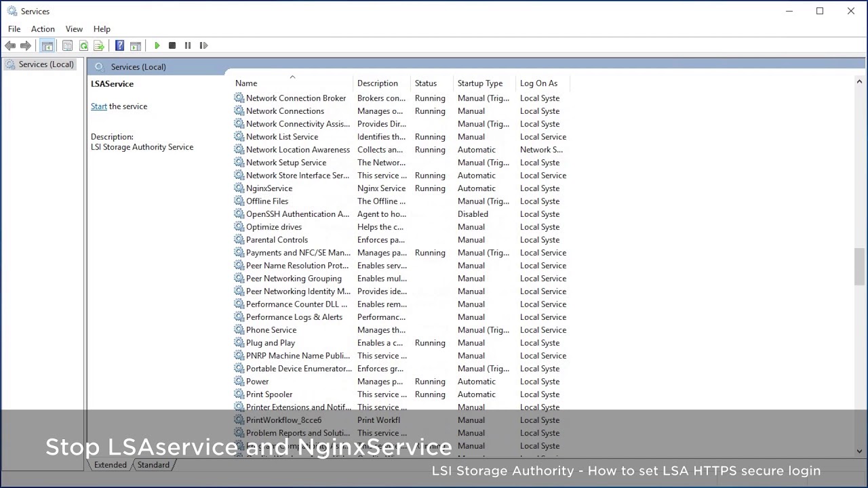
Task: Select the Network Connection Broker service
Action: (x=296, y=98)
